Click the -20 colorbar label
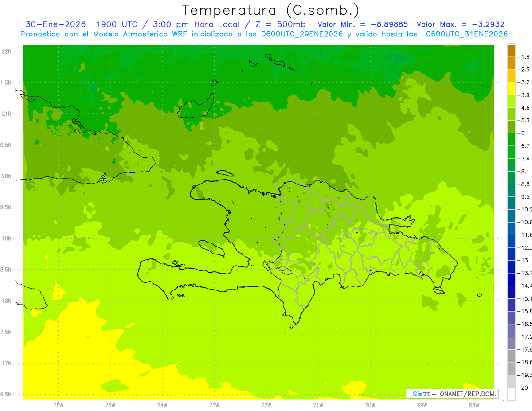 (x=523, y=388)
